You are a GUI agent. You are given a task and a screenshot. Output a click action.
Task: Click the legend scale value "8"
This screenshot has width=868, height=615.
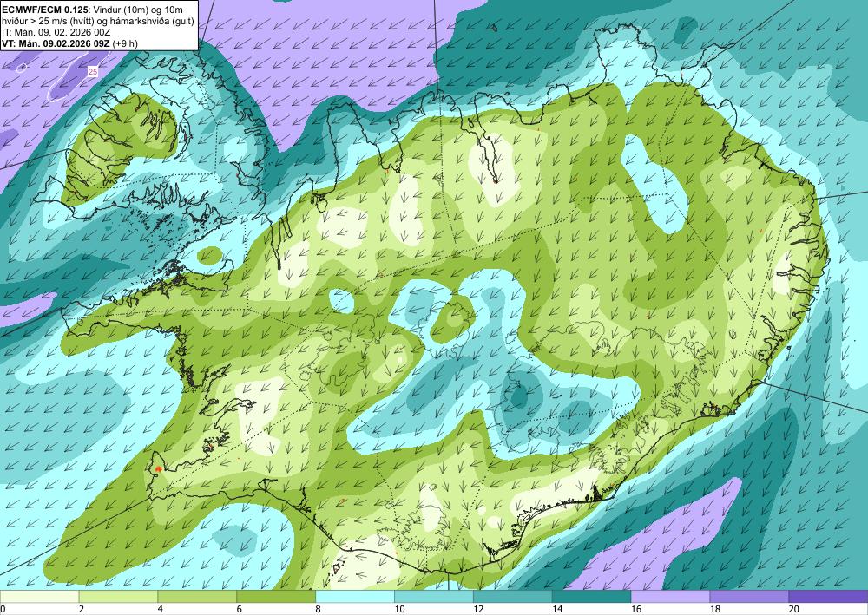pos(319,609)
